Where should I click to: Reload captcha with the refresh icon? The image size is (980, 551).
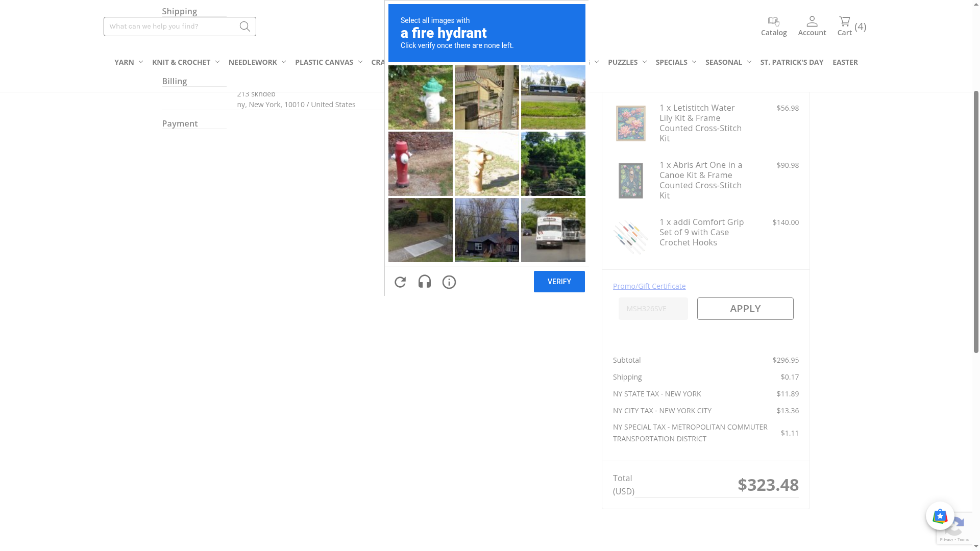pos(400,282)
